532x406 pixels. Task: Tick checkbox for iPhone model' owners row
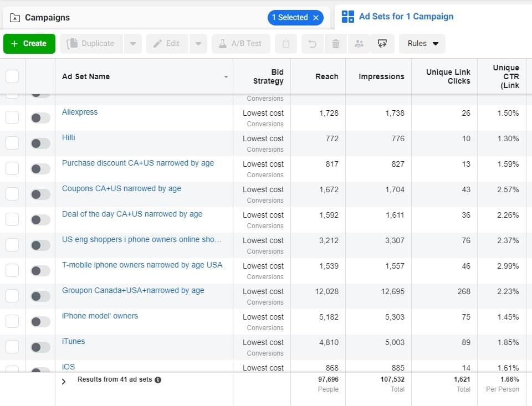12,321
